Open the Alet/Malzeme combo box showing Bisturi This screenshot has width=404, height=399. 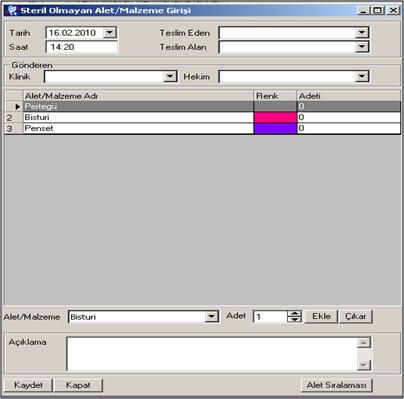(x=211, y=316)
